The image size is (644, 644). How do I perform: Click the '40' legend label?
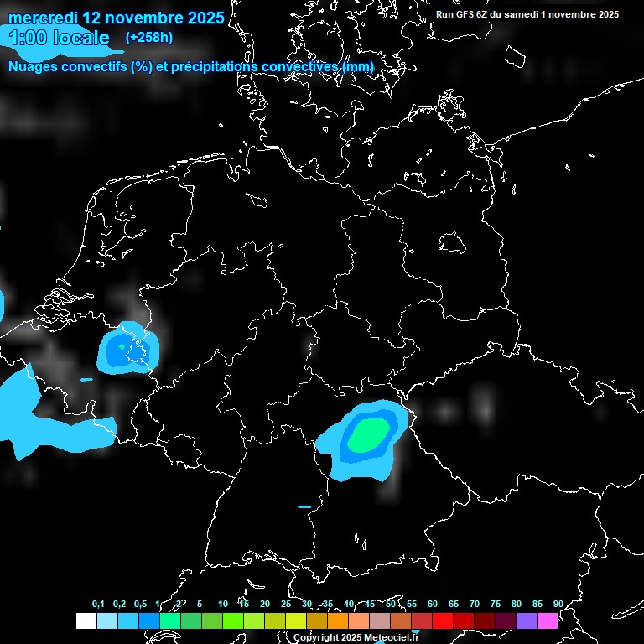[349, 604]
